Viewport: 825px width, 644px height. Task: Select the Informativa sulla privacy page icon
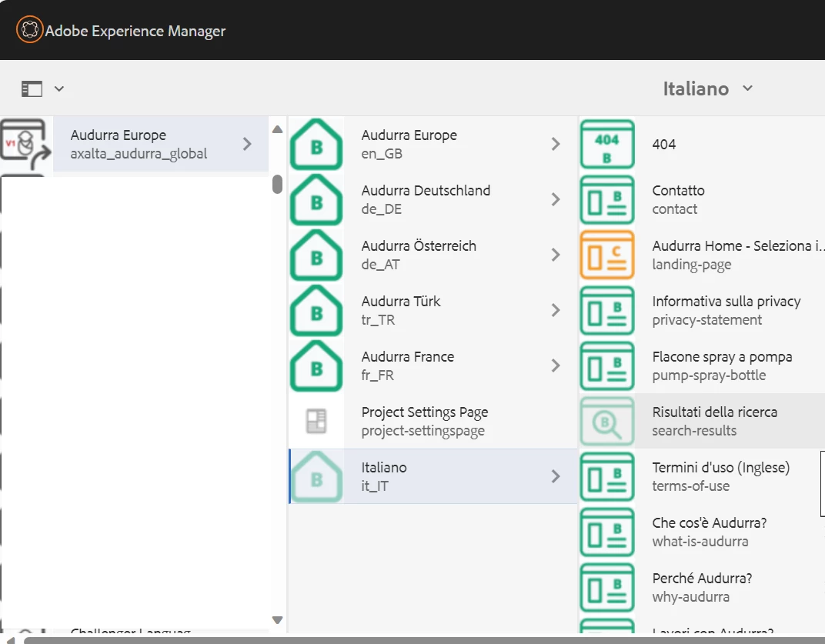(x=606, y=310)
